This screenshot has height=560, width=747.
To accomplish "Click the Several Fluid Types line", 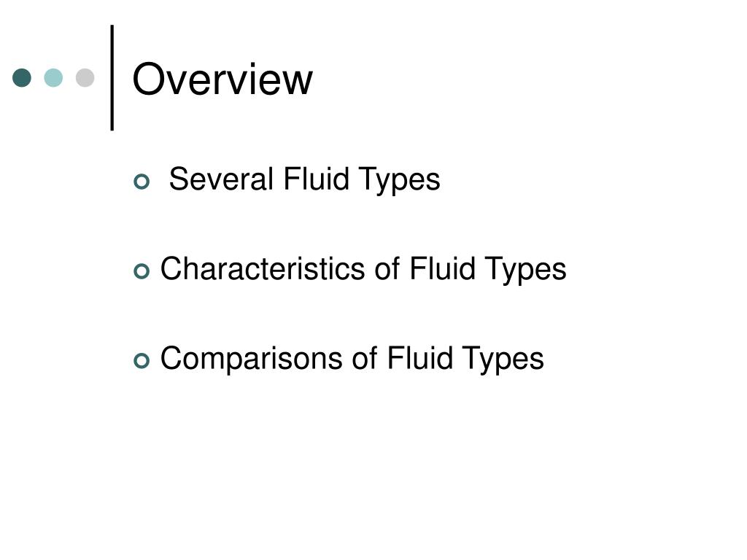I will [304, 179].
